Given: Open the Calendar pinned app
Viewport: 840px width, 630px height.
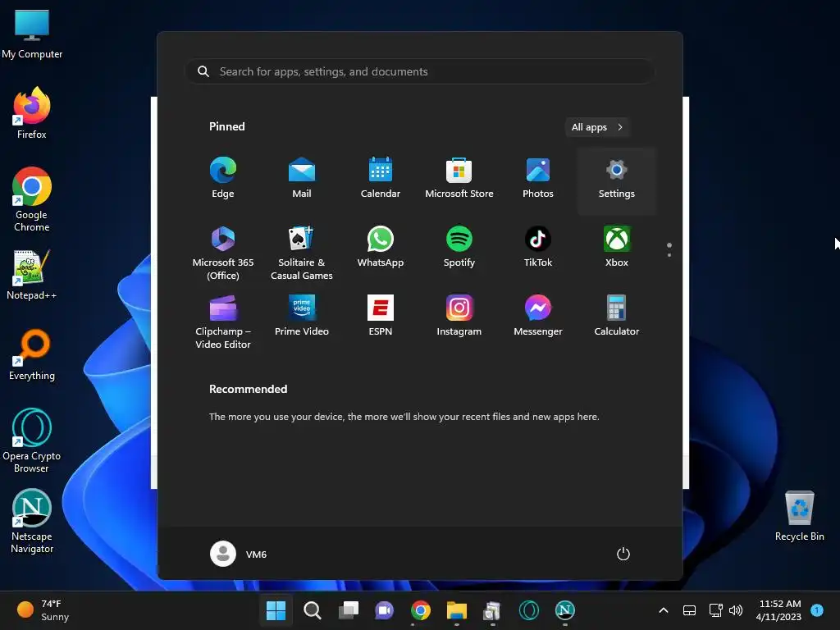Looking at the screenshot, I should [x=381, y=178].
